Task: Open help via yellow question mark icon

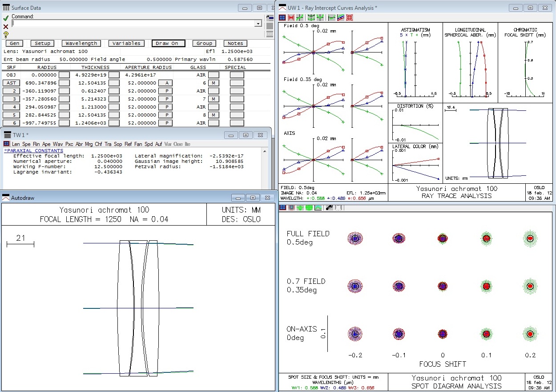Action: 6,35
